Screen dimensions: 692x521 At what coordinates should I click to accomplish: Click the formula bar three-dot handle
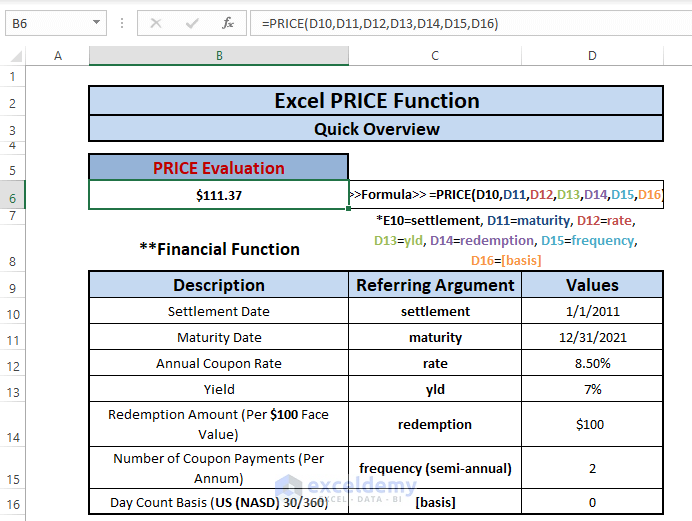click(122, 23)
